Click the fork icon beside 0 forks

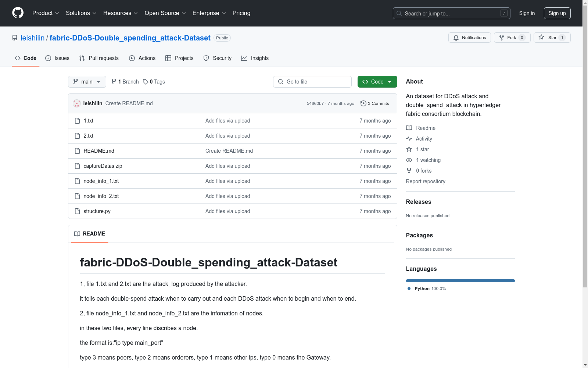pos(409,171)
